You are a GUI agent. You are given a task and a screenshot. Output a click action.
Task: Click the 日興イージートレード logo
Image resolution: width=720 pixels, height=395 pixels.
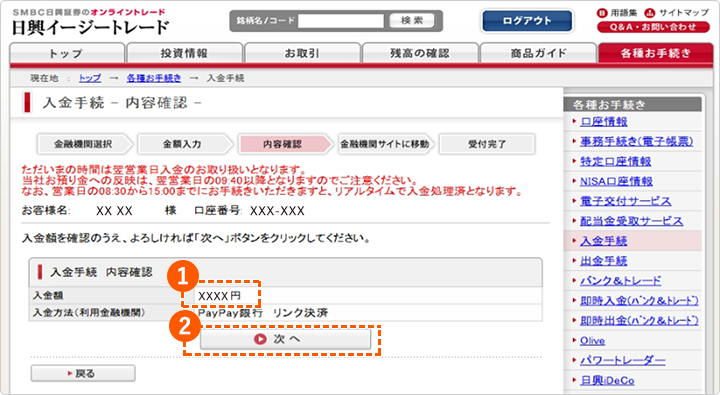90,23
